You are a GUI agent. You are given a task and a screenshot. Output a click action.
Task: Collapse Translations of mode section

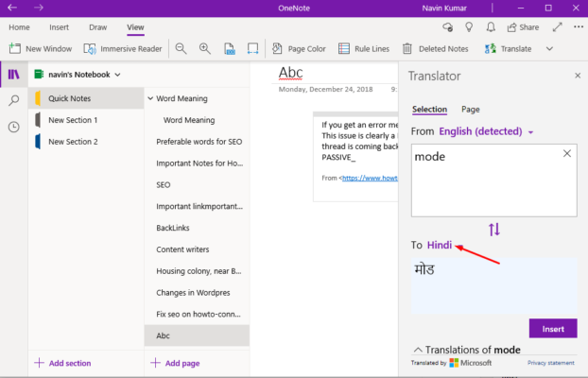coord(418,350)
